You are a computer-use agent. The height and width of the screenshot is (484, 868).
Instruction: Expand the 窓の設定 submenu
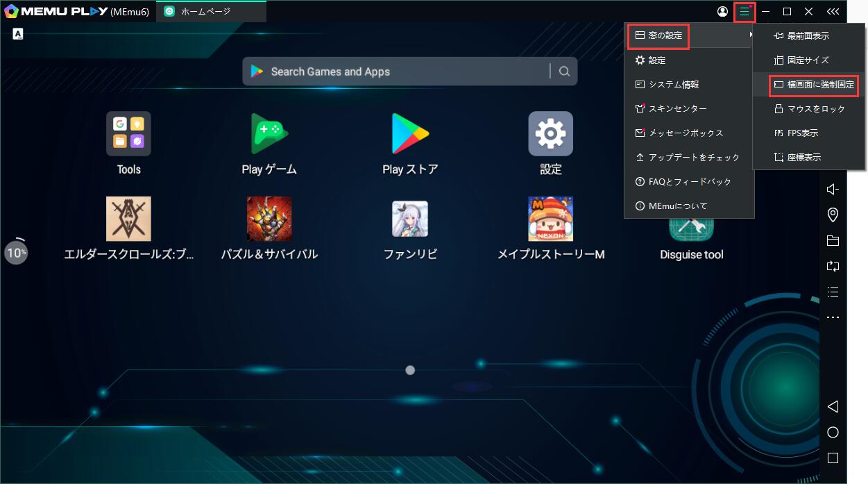point(658,35)
